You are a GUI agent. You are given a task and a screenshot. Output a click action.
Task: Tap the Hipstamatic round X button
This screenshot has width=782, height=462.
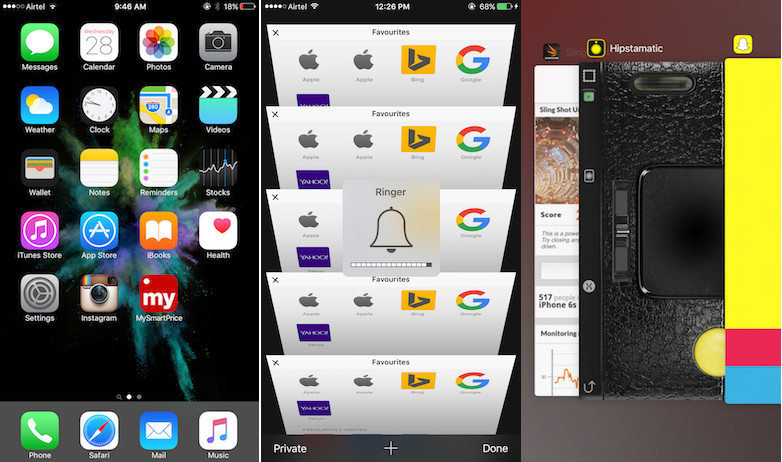[x=589, y=286]
